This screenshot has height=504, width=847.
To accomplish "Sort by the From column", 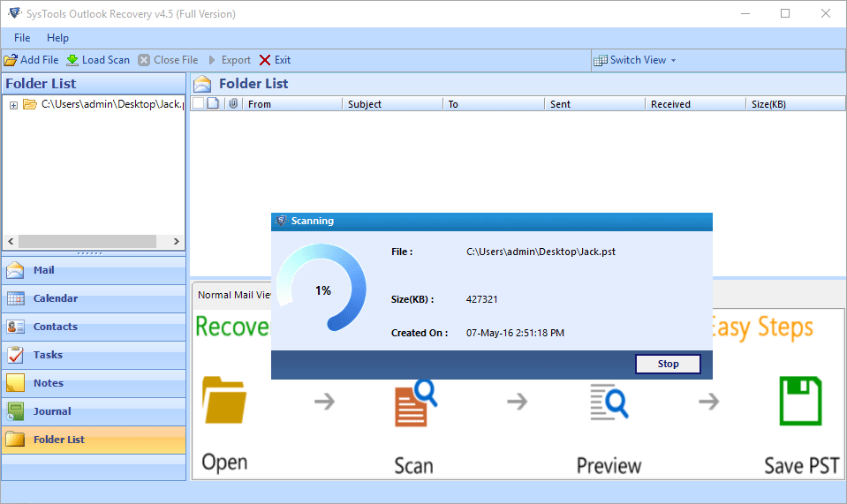I will [292, 104].
